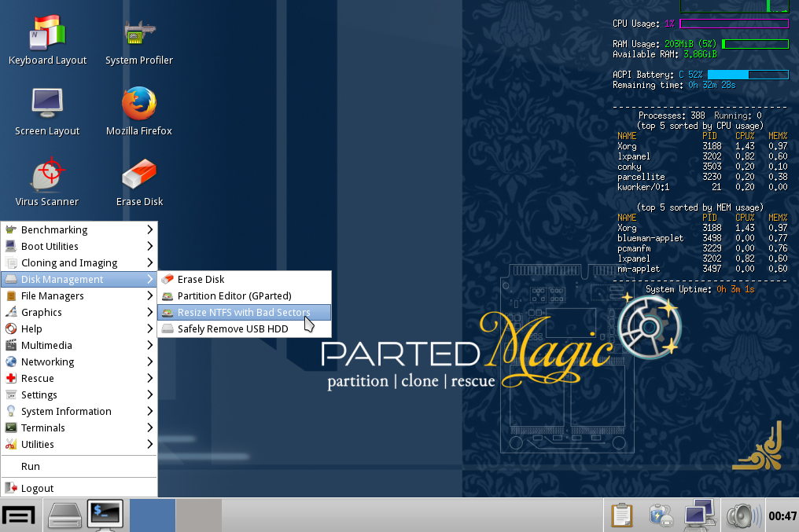Open the network monitor tray applet

click(698, 515)
